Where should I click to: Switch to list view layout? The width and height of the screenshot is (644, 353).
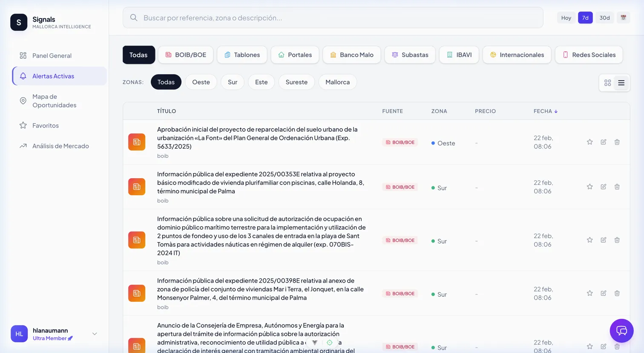[621, 83]
